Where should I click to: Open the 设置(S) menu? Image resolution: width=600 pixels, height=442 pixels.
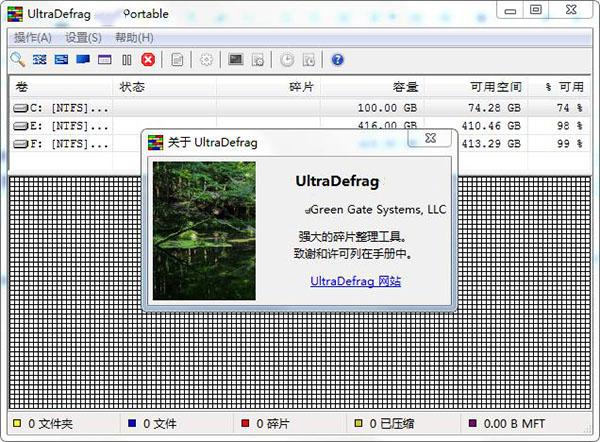click(83, 38)
